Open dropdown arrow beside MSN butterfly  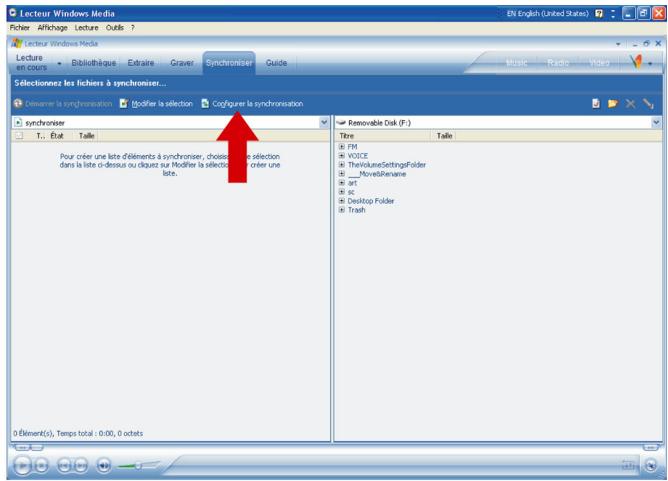pos(650,64)
